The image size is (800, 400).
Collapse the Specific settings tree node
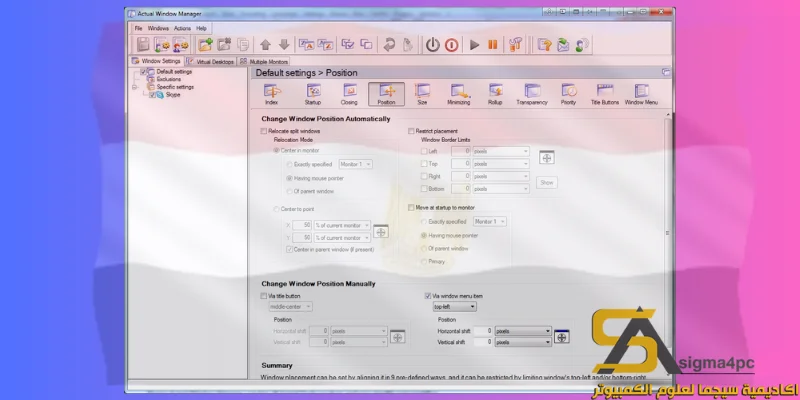[x=135, y=87]
